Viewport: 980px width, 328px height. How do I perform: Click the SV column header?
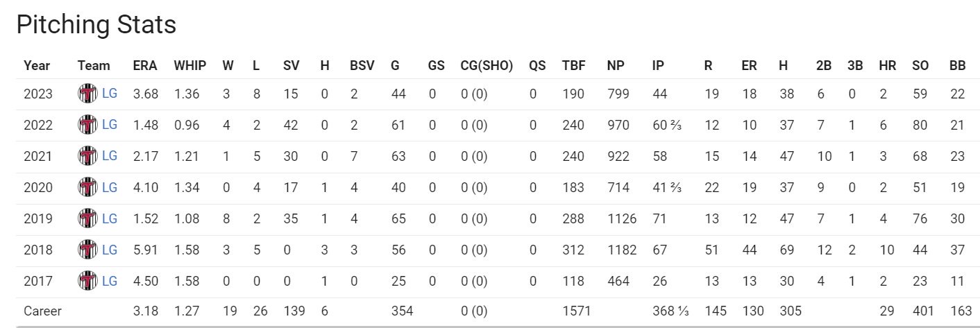[290, 66]
